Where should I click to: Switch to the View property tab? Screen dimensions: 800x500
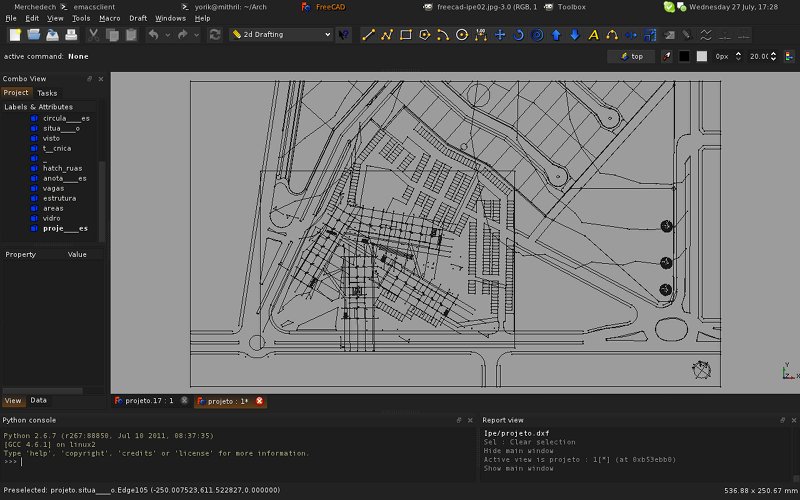click(13, 401)
